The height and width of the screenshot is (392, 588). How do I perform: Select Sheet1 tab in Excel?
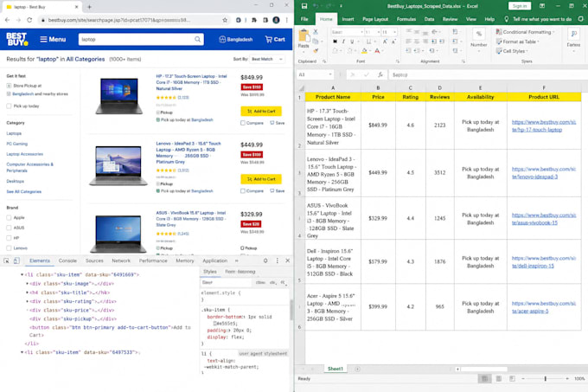pos(336,369)
